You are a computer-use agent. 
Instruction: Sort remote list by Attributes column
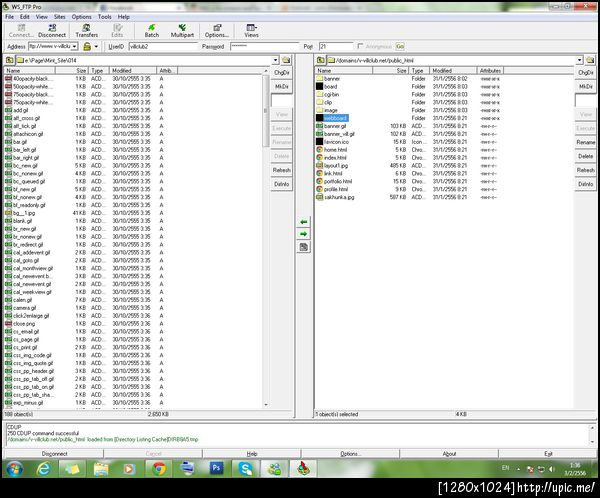click(490, 70)
